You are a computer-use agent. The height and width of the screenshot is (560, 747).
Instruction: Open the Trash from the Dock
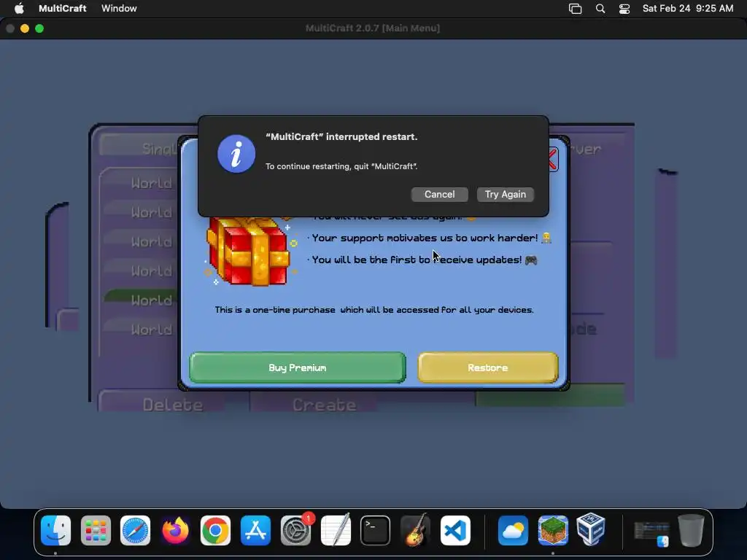tap(692, 531)
